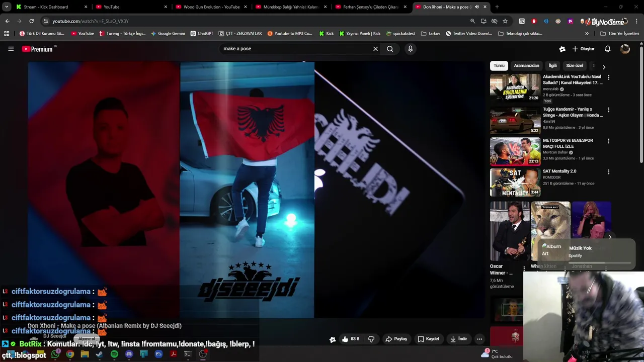The width and height of the screenshot is (644, 362).
Task: Open the red hand ad-blocker extension
Action: tap(534, 21)
